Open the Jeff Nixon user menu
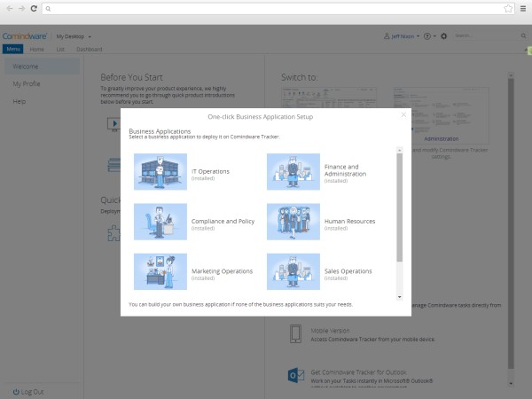 point(402,36)
